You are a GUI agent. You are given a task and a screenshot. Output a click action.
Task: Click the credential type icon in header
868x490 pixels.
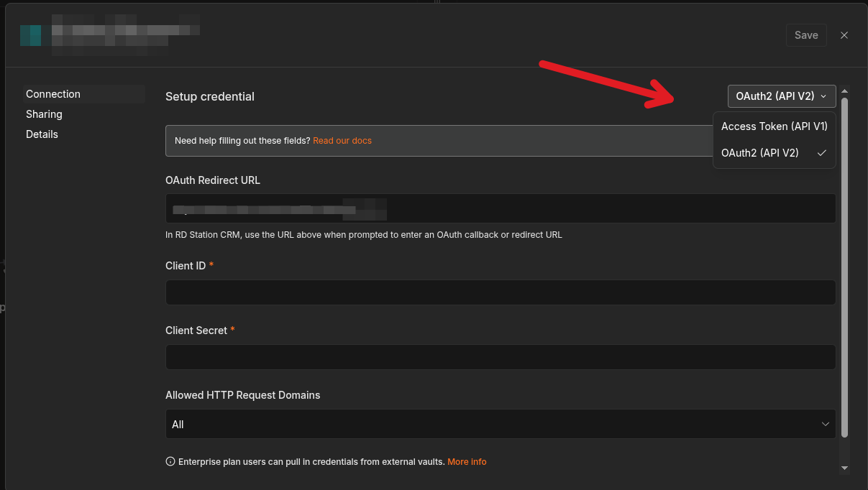click(x=30, y=35)
